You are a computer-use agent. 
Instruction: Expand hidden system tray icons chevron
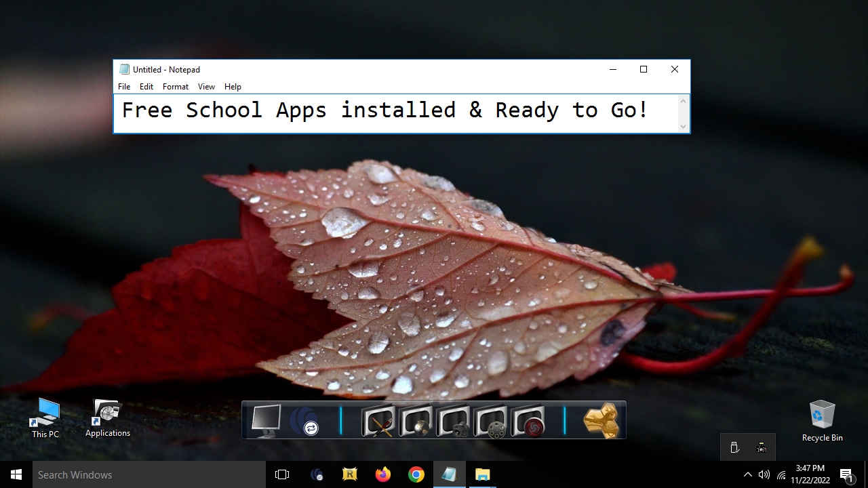click(x=747, y=474)
